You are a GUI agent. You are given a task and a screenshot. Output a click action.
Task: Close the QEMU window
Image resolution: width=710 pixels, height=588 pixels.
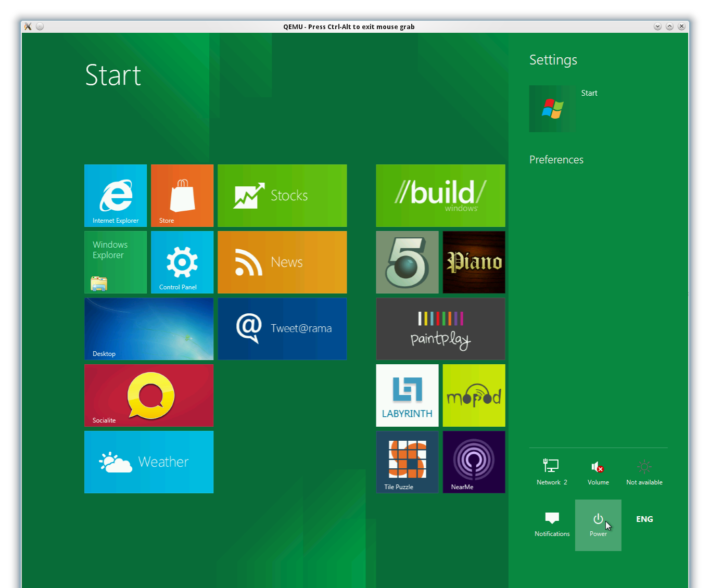coord(681,27)
